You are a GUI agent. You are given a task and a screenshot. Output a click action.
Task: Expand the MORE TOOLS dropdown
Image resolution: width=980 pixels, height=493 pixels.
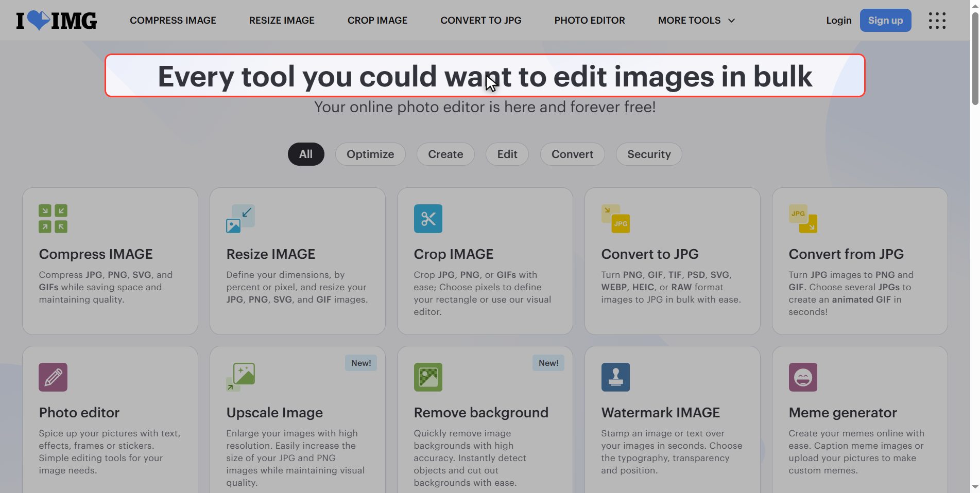point(696,21)
